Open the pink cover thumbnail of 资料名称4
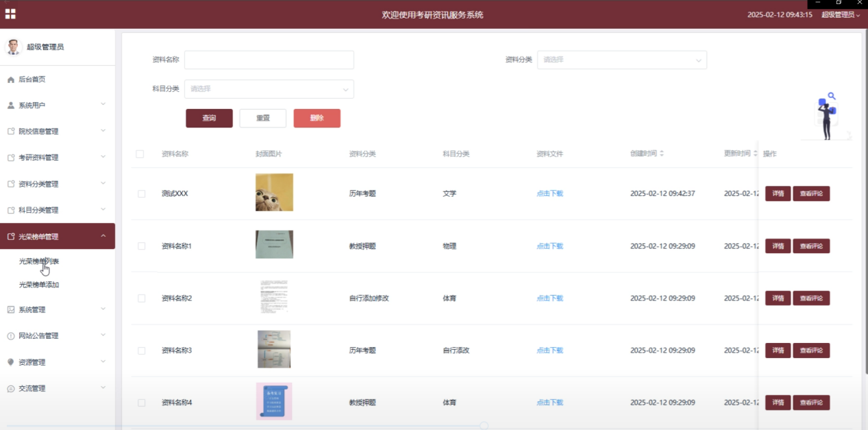Screen dimensions: 868x430 pos(274,401)
